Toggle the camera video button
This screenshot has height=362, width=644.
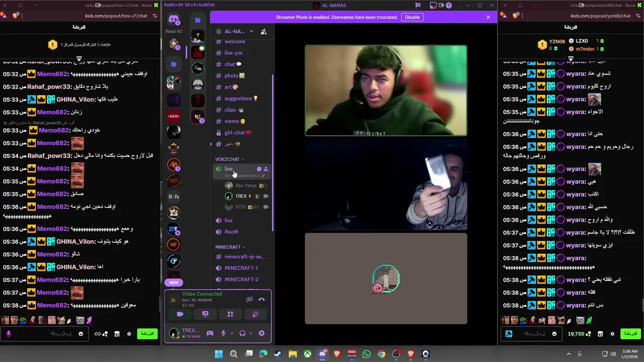coord(180,314)
